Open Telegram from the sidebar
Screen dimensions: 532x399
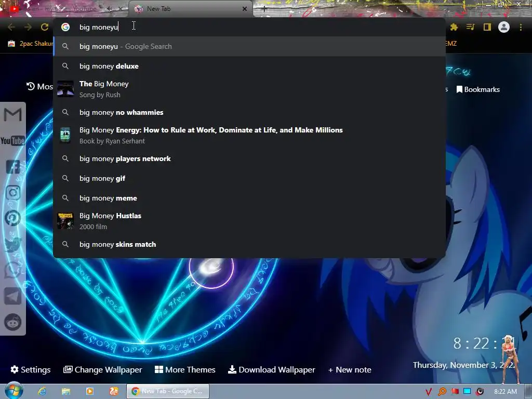[13, 296]
